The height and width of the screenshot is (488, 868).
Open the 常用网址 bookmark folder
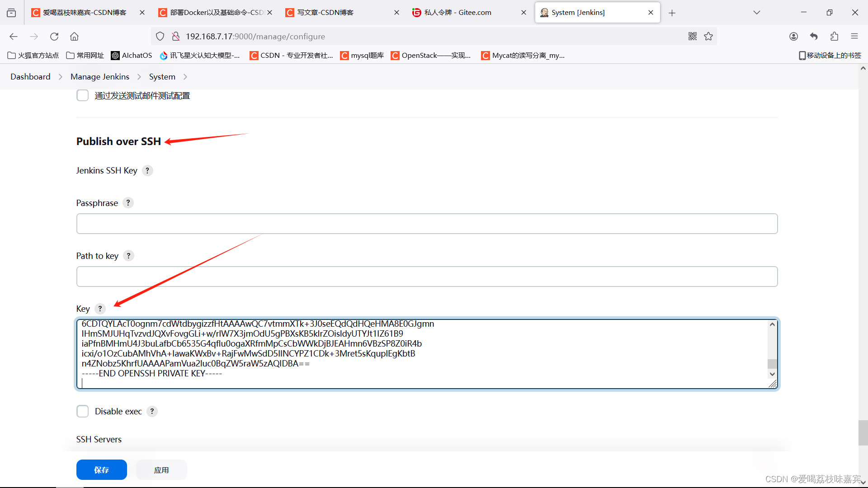85,56
